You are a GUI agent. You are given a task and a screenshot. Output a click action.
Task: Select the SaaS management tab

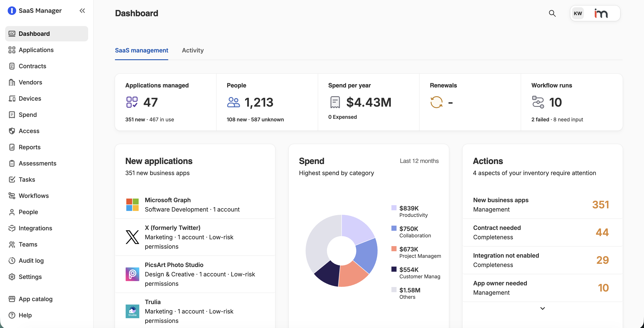[x=141, y=50]
